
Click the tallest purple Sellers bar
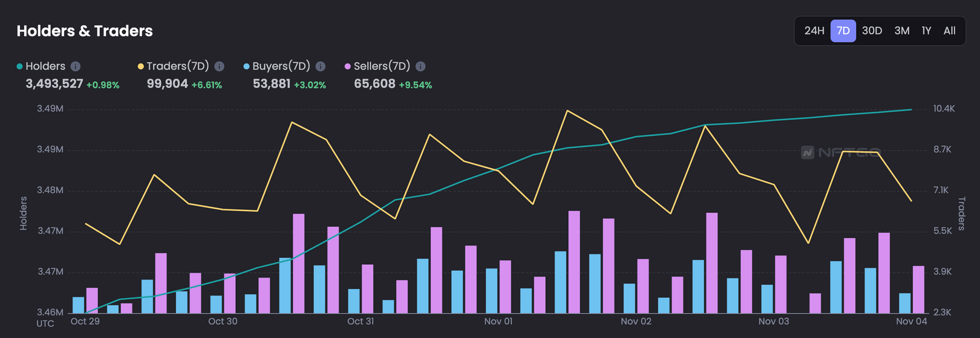(574, 261)
